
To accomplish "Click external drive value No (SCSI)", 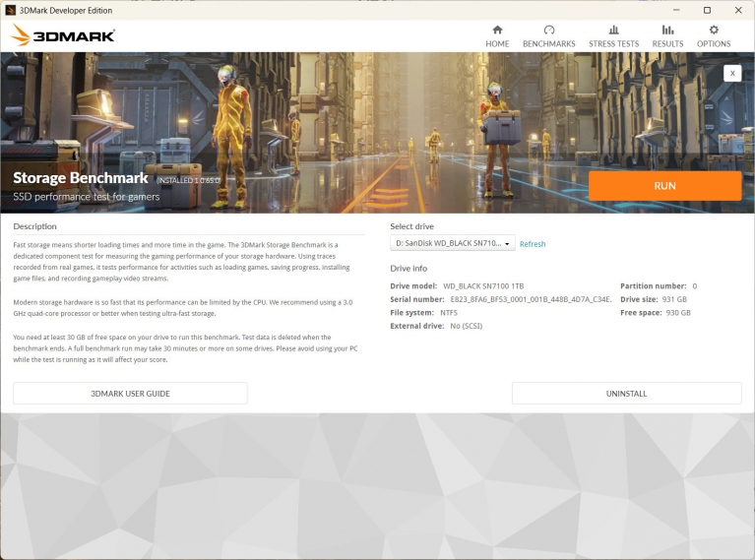I will pyautogui.click(x=467, y=326).
